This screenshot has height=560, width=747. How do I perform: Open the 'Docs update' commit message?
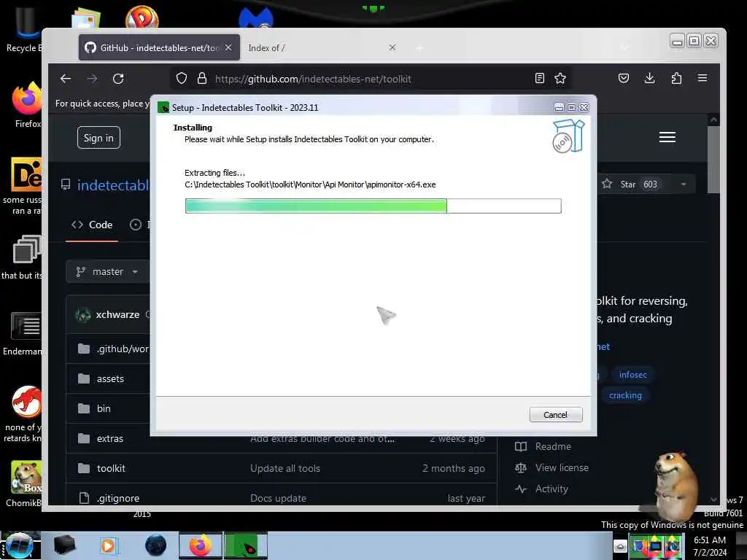click(x=278, y=499)
